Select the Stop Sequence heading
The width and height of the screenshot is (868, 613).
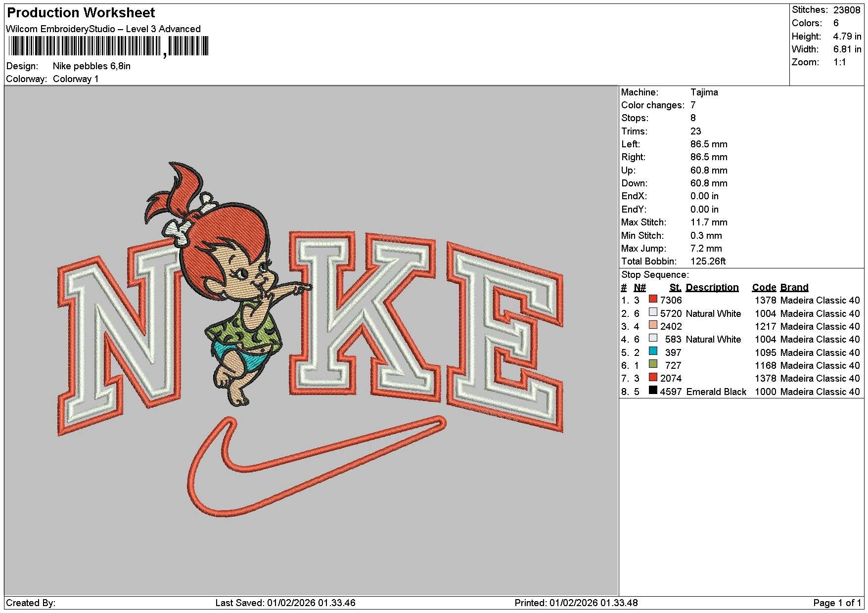655,275
